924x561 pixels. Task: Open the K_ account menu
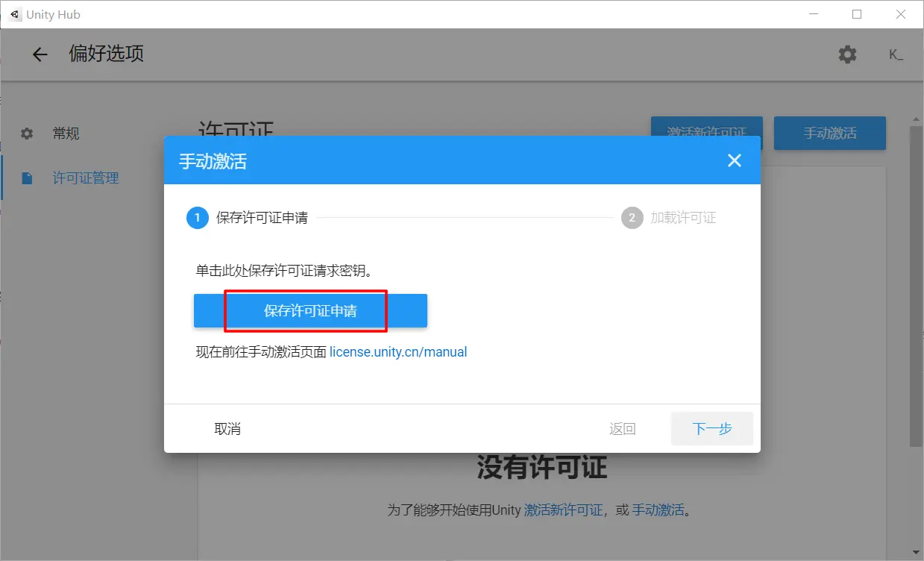pyautogui.click(x=896, y=54)
